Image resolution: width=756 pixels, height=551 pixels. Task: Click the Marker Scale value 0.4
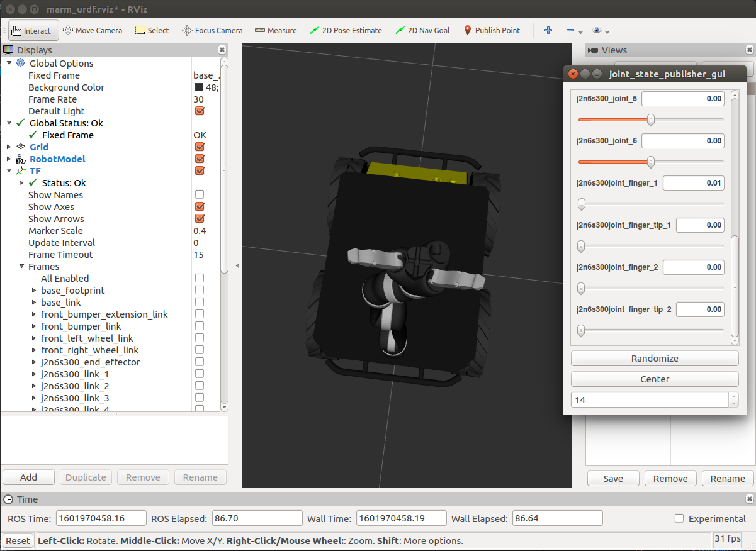(x=200, y=231)
